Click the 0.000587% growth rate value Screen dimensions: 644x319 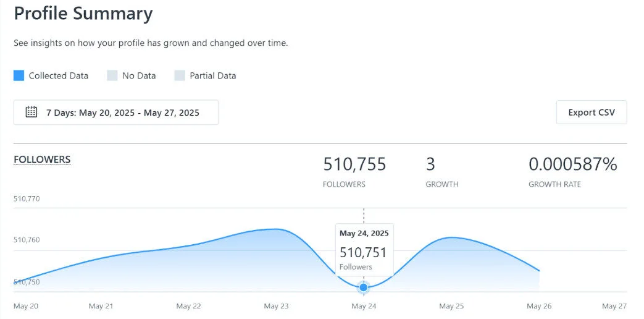572,164
